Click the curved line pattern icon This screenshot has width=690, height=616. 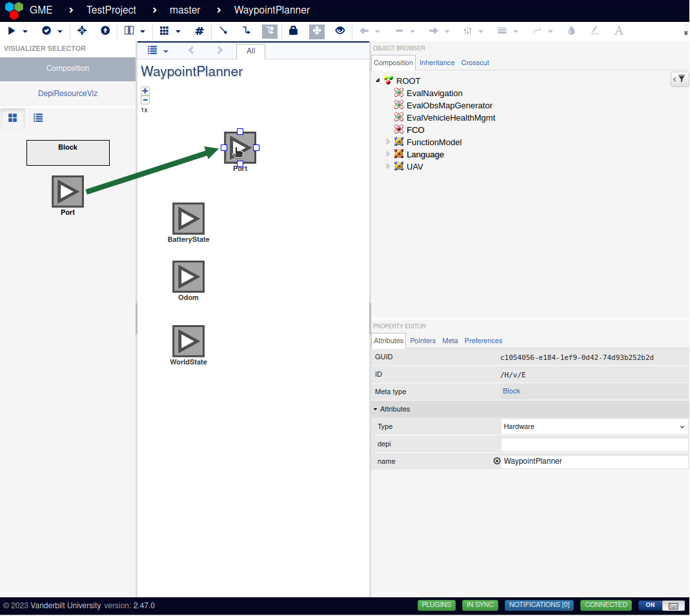(x=537, y=30)
